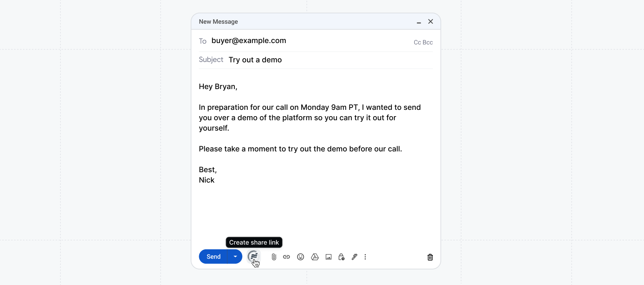Add Cc recipients
Viewport: 644px width, 285px height.
point(417,42)
